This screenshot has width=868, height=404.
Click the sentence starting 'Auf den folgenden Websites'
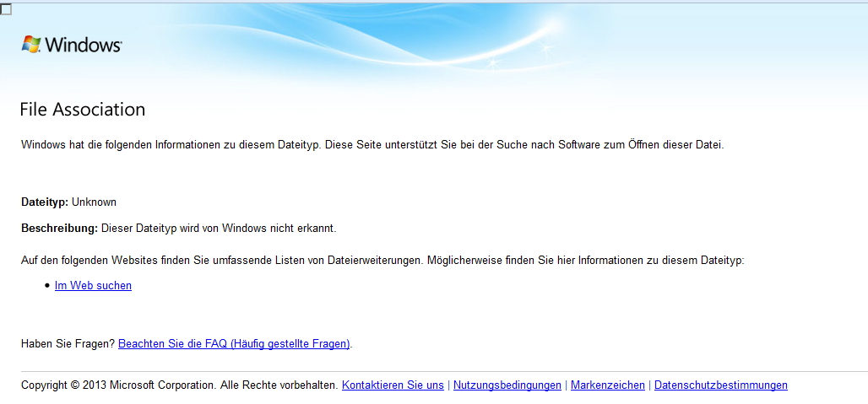pos(383,261)
